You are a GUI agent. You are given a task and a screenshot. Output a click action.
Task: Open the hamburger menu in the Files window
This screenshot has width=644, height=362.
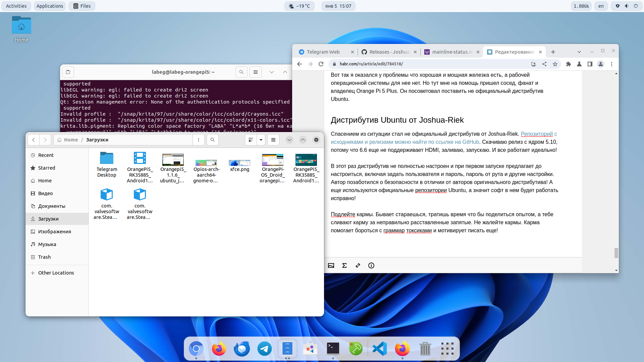pyautogui.click(x=273, y=140)
